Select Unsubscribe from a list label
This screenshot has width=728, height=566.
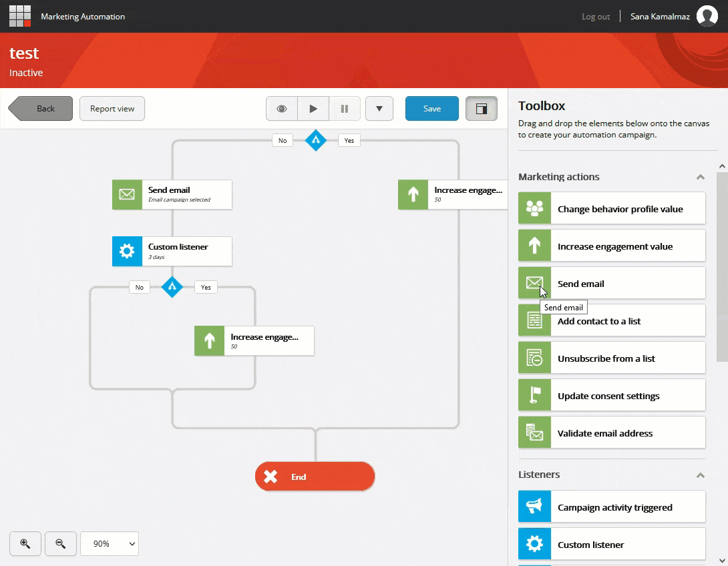coord(606,358)
